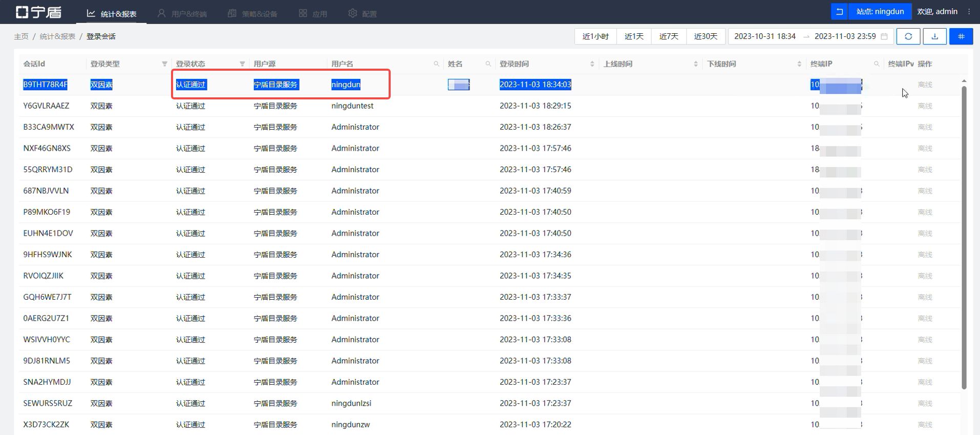
Task: Click the 站点: ningdun button
Action: (x=880, y=11)
